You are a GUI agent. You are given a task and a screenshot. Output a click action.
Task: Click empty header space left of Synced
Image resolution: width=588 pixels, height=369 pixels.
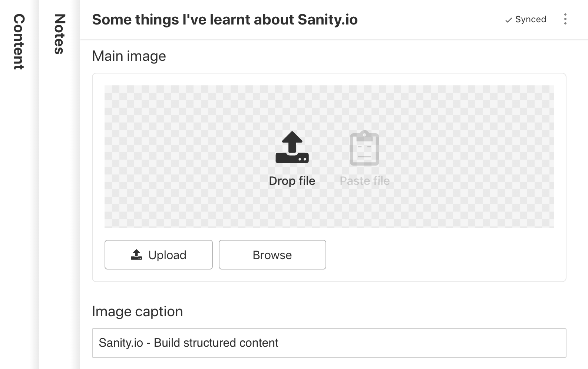[x=430, y=20]
